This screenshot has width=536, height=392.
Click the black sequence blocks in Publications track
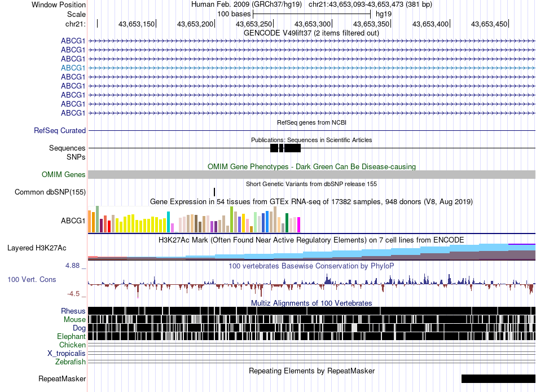click(x=285, y=148)
